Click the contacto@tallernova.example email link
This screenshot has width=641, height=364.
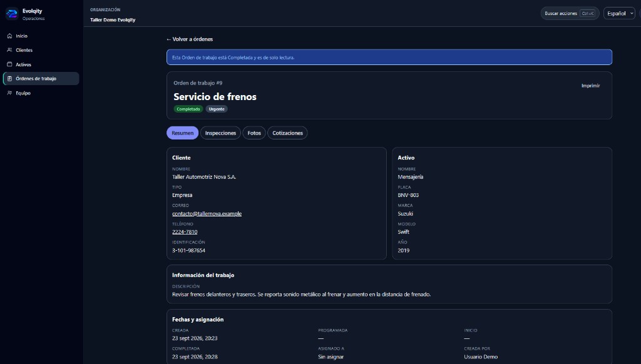coord(207,214)
